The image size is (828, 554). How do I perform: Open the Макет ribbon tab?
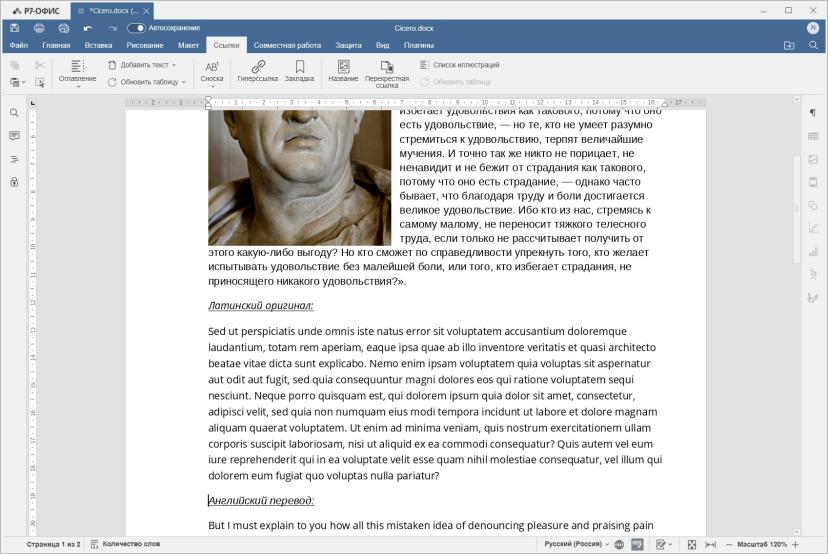pos(188,45)
